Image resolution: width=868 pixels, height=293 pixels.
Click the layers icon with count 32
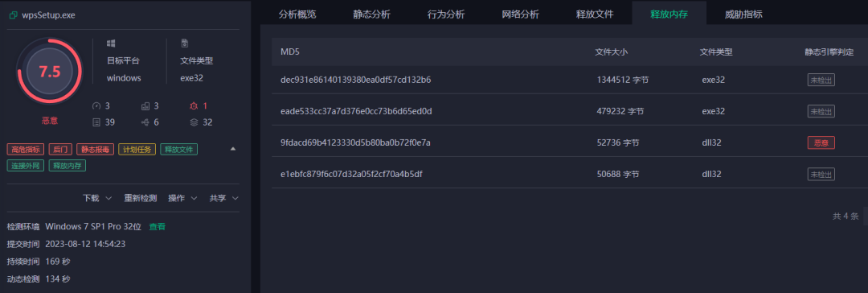(193, 122)
